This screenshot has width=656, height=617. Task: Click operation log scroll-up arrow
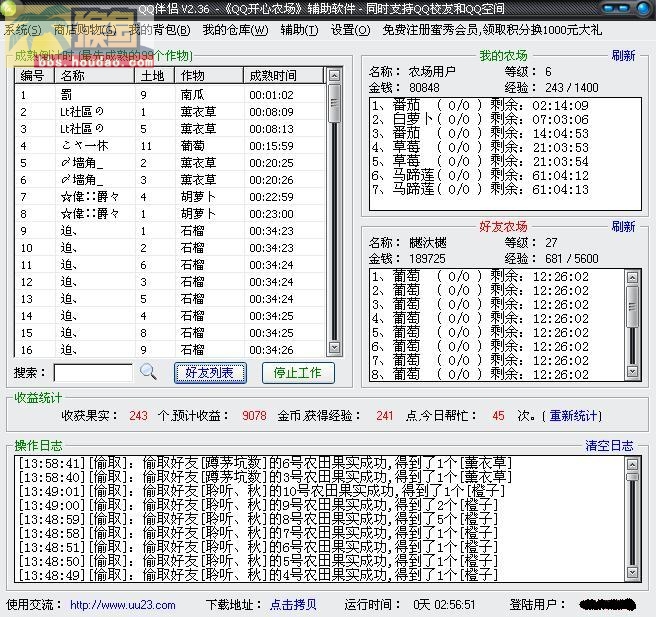pos(632,464)
